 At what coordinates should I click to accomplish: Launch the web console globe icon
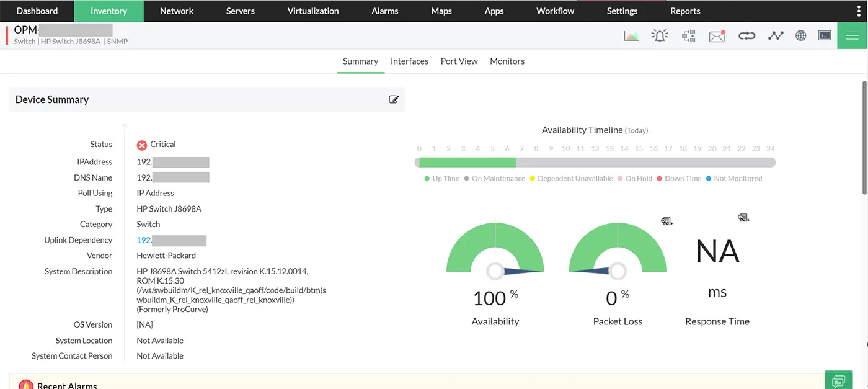[x=800, y=35]
